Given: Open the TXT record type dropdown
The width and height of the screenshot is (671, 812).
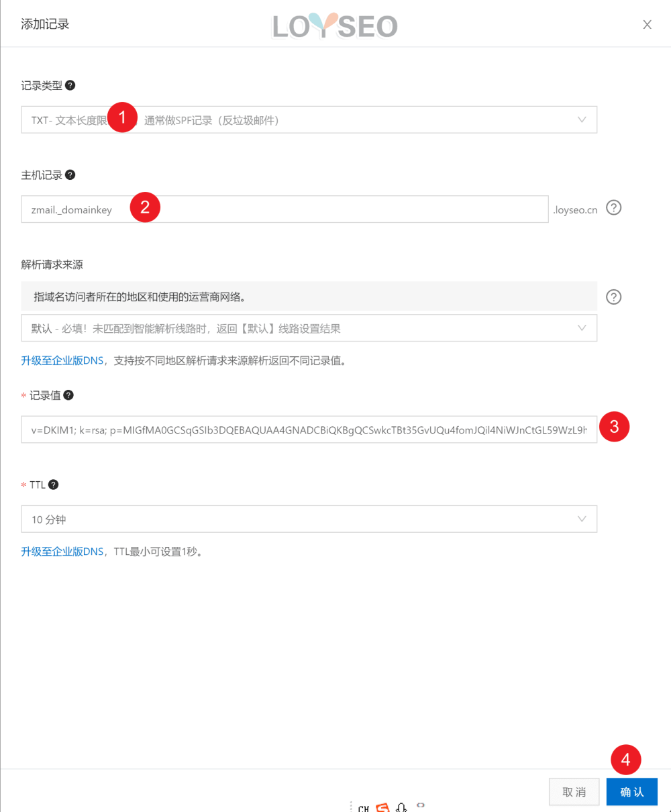Looking at the screenshot, I should [581, 119].
